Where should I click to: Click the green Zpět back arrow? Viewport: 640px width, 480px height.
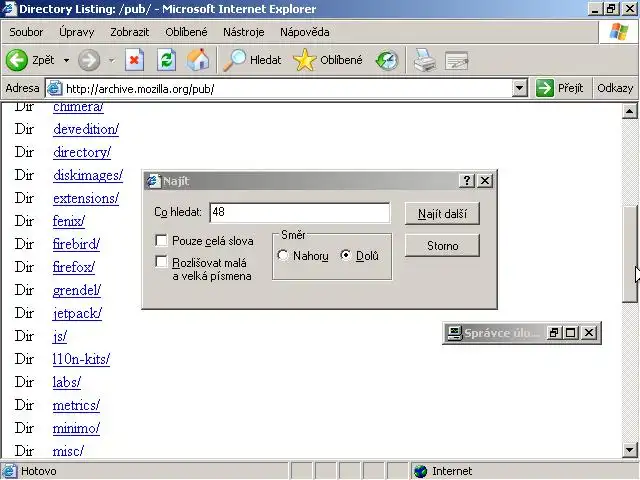[17, 60]
